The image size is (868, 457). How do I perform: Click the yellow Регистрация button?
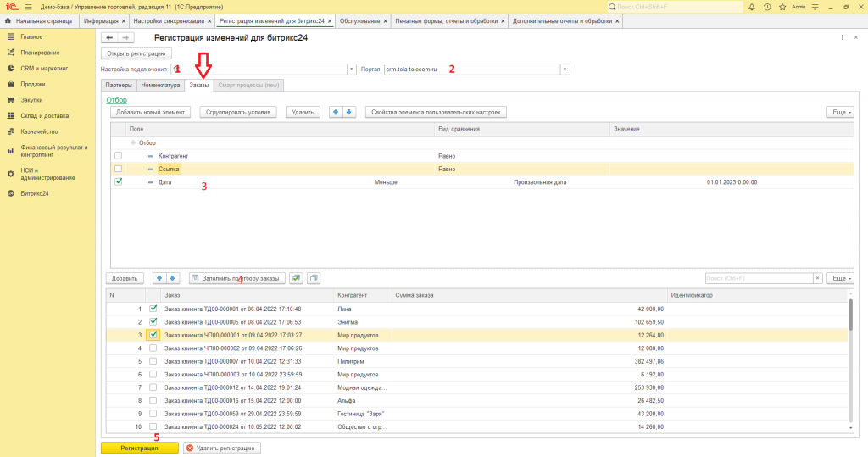tap(140, 448)
